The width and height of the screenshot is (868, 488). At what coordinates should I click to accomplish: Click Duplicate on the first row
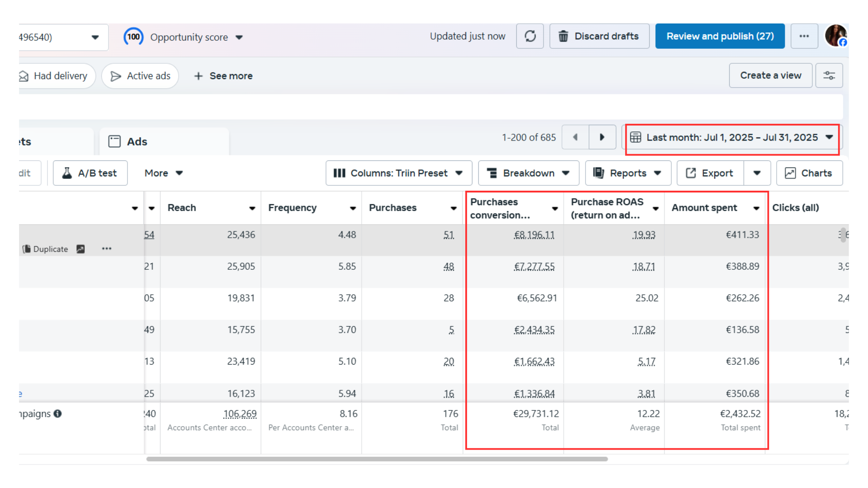coord(46,249)
